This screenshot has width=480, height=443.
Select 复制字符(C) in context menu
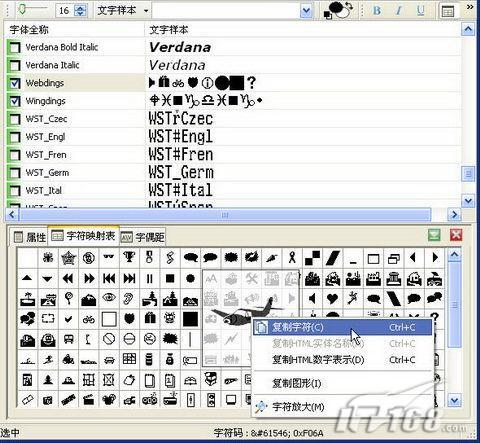pos(343,327)
